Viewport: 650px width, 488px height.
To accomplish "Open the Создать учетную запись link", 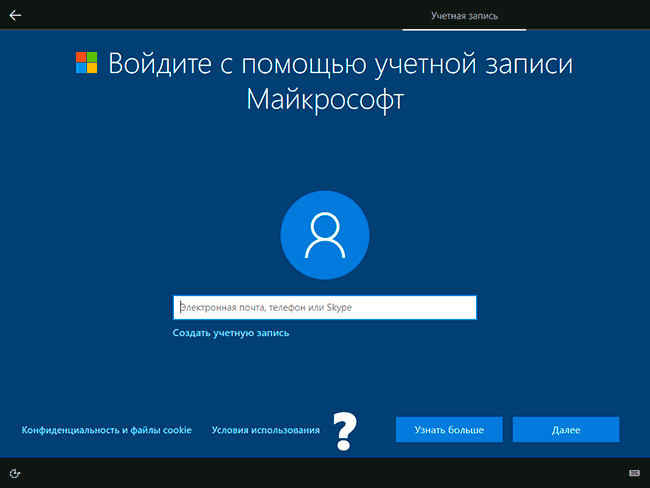I will click(231, 333).
